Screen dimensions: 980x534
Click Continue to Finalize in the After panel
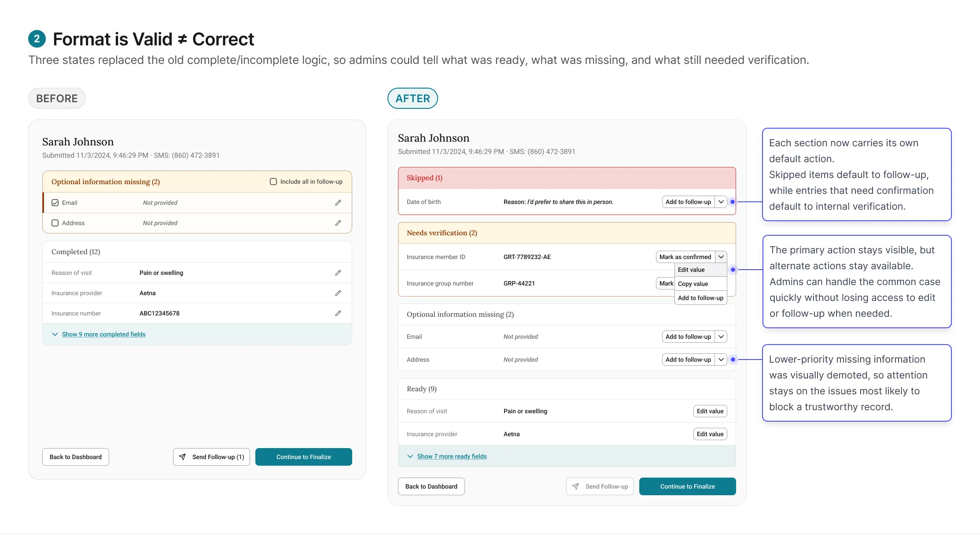pyautogui.click(x=687, y=486)
